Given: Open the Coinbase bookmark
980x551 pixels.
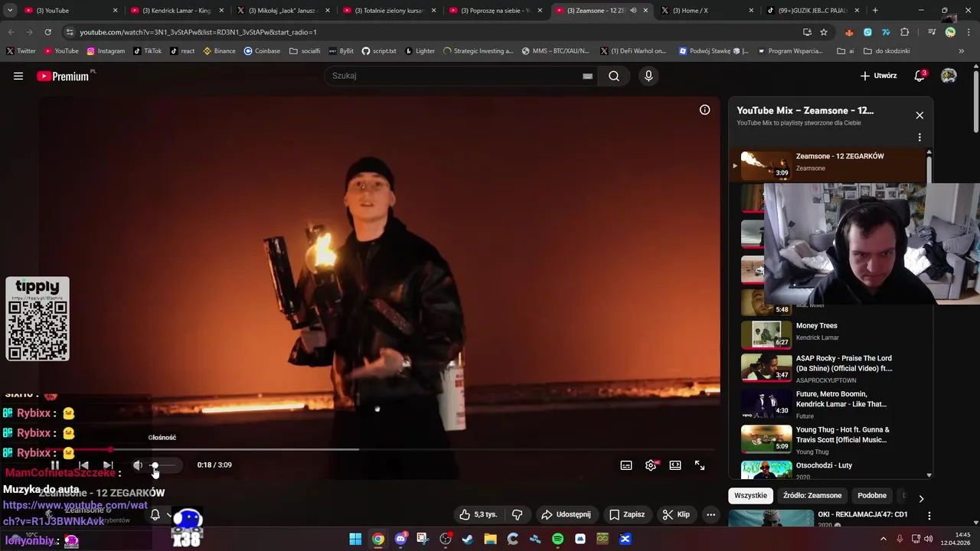Looking at the screenshot, I should [x=262, y=51].
